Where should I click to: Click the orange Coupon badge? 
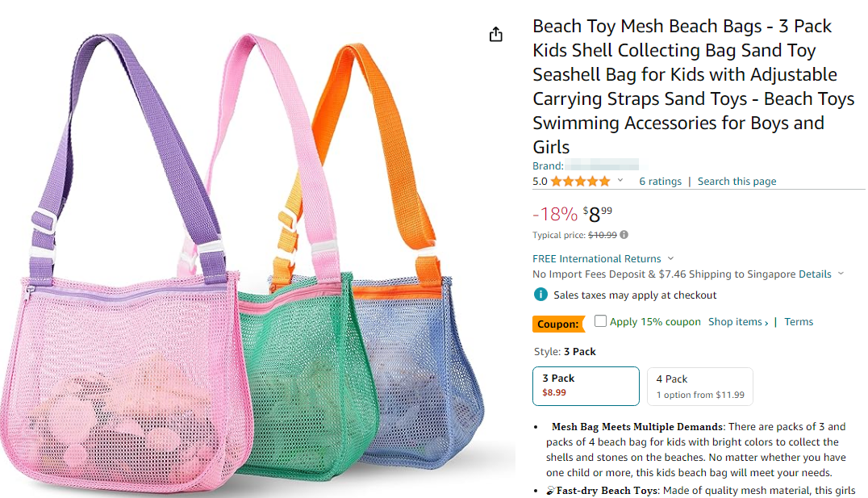[x=558, y=324]
